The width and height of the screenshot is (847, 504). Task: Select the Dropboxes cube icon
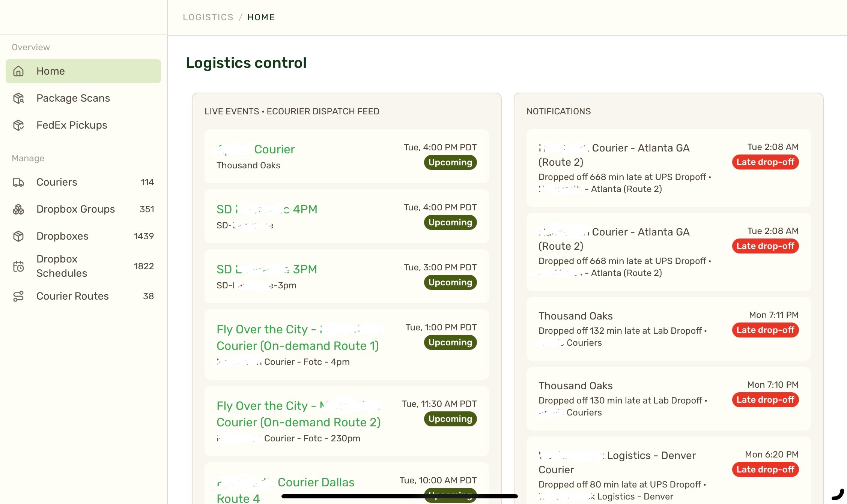click(x=18, y=236)
